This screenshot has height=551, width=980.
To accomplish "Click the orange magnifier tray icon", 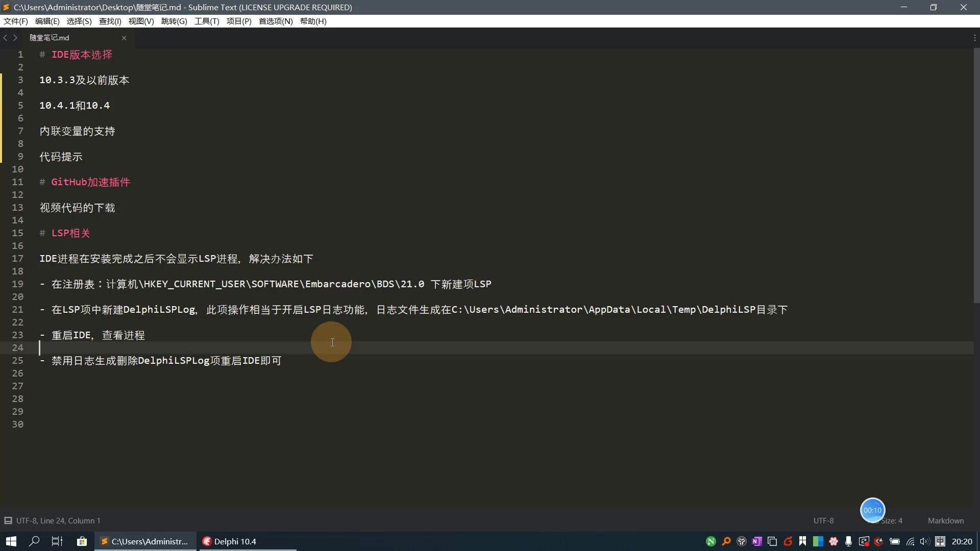I will point(726,541).
